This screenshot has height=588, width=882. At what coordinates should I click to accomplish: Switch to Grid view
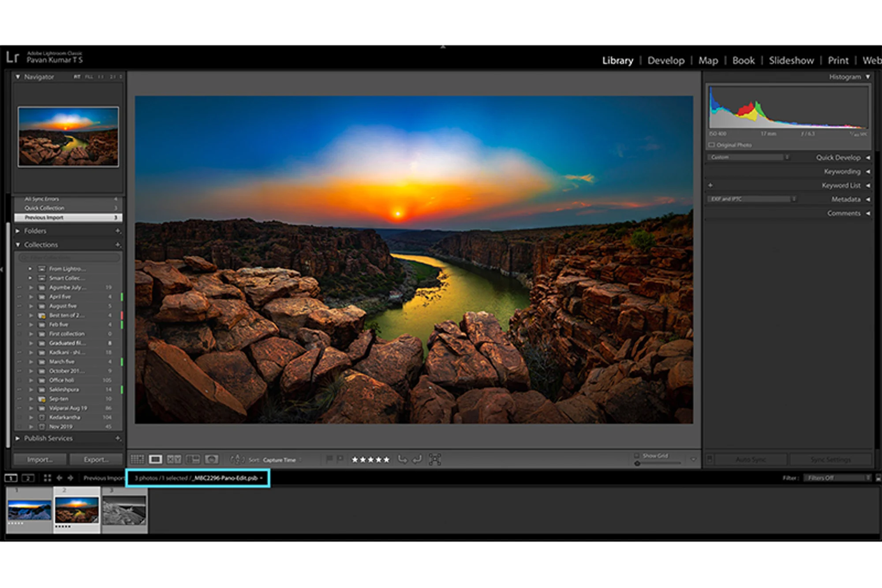(x=138, y=459)
